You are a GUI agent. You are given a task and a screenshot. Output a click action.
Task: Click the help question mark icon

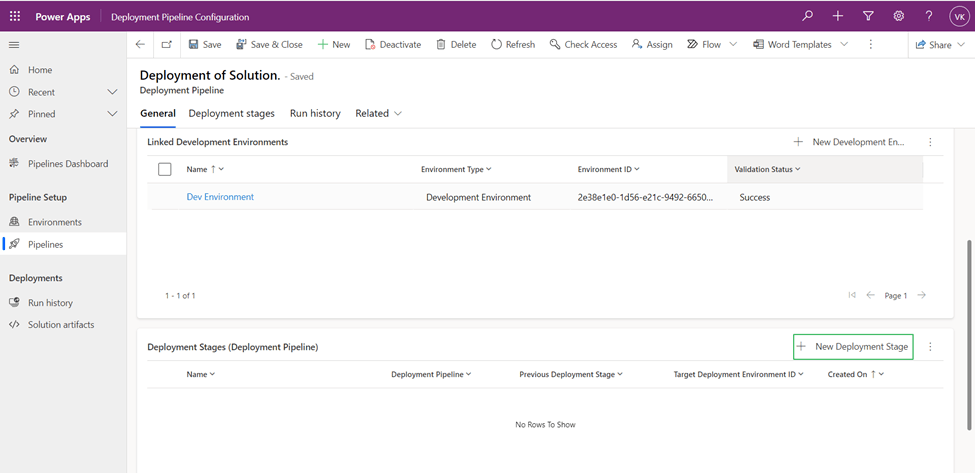click(x=929, y=17)
